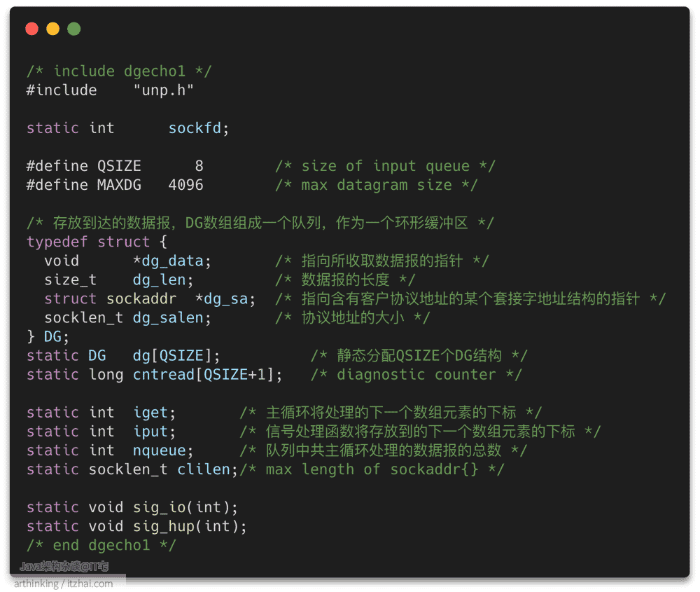Click the MAXDG value 4096

185,185
